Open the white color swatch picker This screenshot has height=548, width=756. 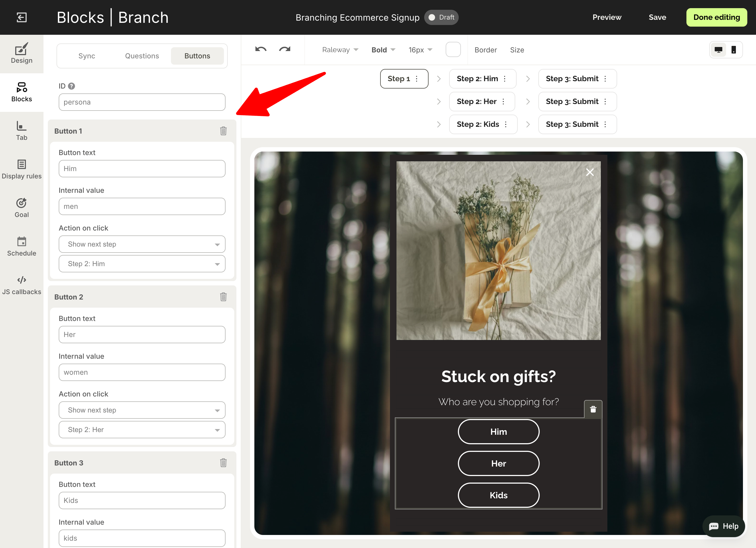tap(453, 50)
